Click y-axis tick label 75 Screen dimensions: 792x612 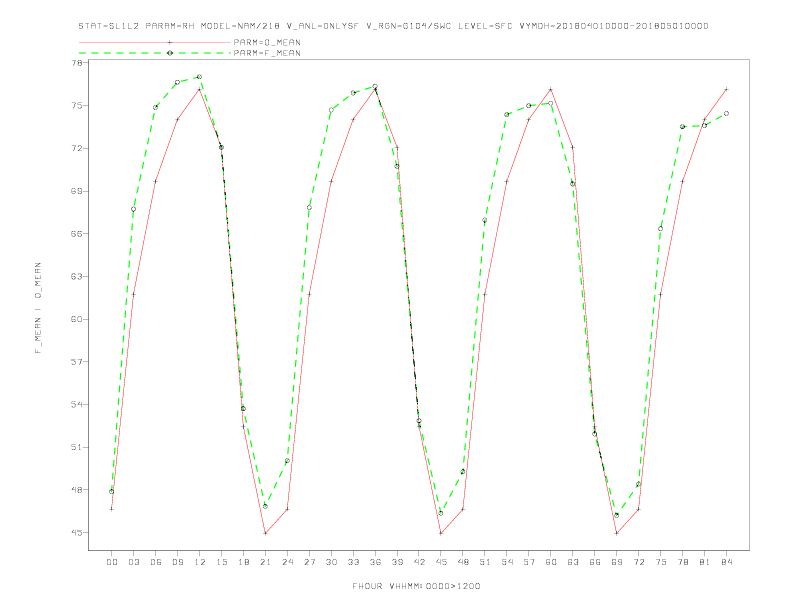tap(76, 106)
